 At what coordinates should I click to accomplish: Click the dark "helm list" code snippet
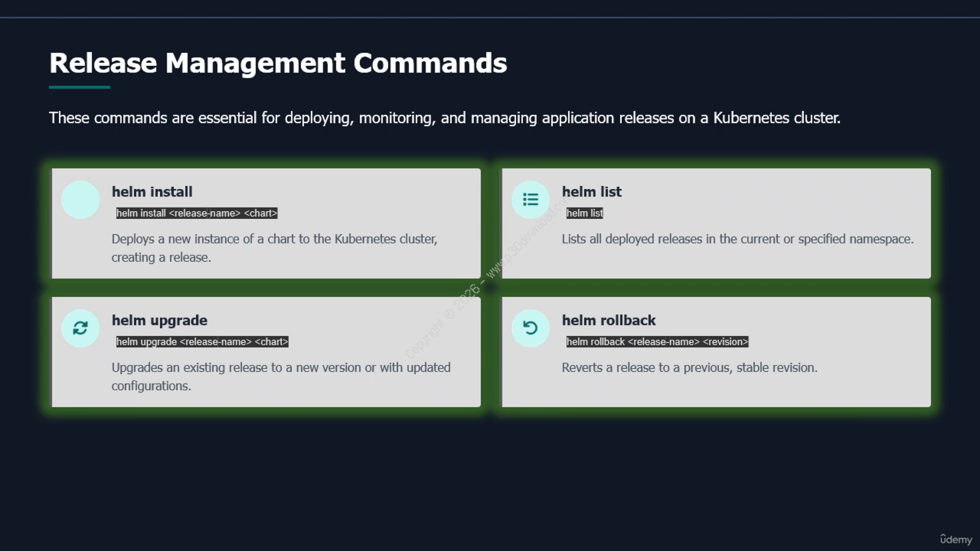pos(585,214)
